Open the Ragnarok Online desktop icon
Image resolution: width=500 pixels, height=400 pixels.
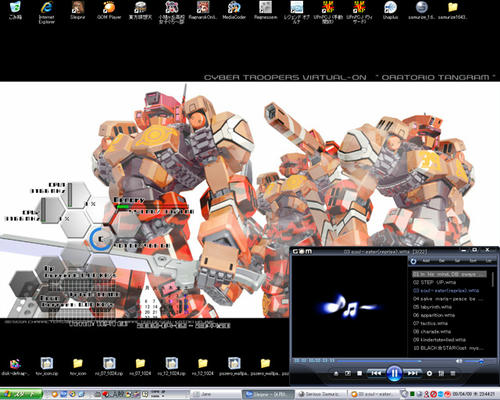coord(203,11)
